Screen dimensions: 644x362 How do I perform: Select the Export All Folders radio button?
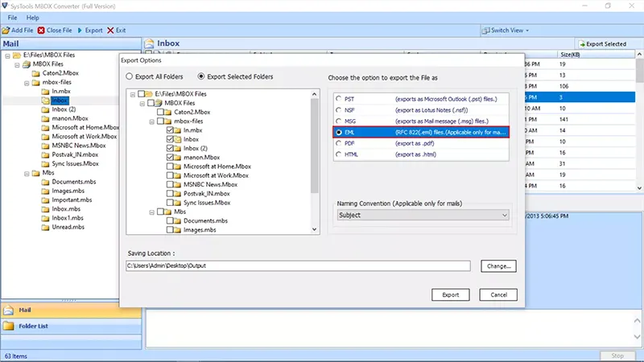click(x=130, y=76)
